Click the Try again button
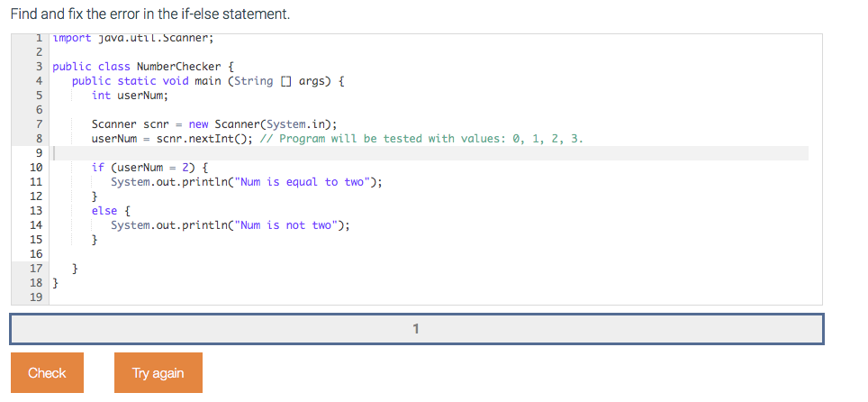The image size is (868, 402). [x=158, y=372]
